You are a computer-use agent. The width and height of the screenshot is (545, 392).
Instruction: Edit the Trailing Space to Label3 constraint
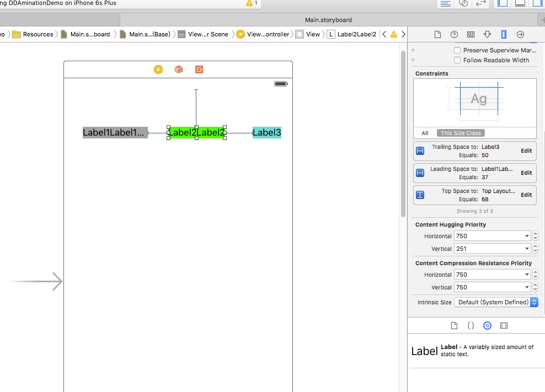click(x=526, y=151)
